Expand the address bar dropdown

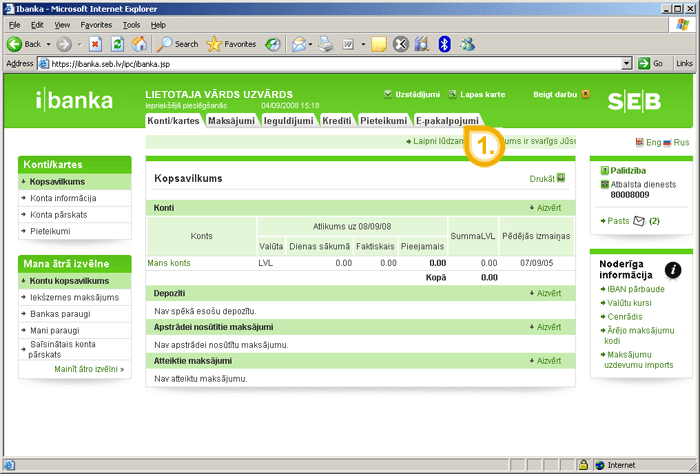(x=627, y=63)
